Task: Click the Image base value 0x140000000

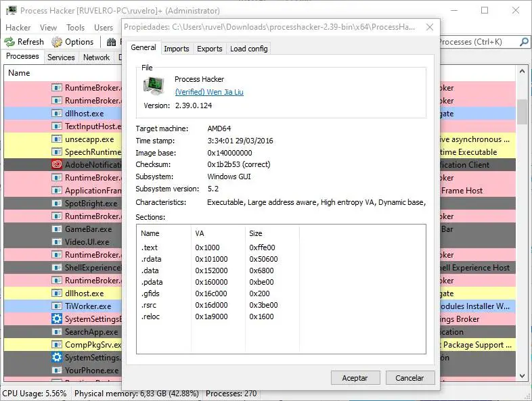Action: (x=229, y=153)
